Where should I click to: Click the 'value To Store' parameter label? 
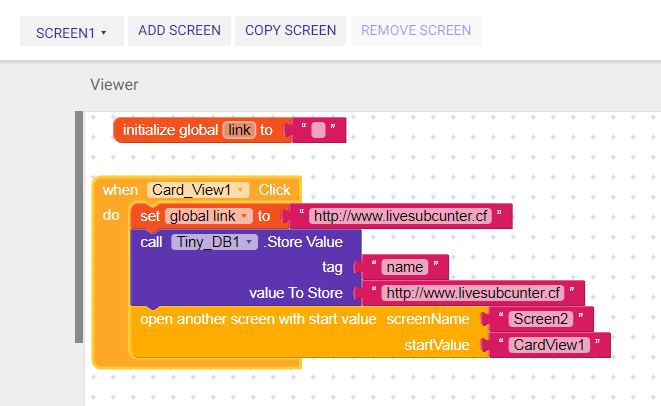tap(296, 293)
